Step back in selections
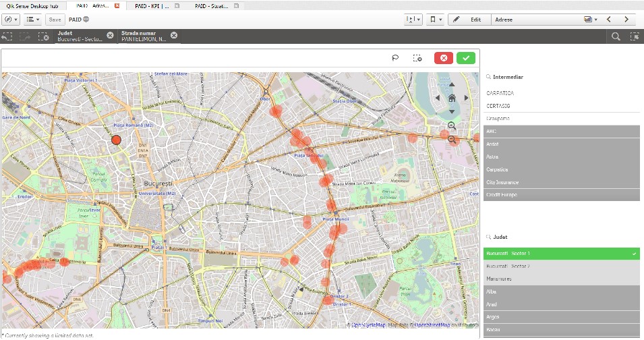The height and width of the screenshot is (340, 644). [x=7, y=36]
